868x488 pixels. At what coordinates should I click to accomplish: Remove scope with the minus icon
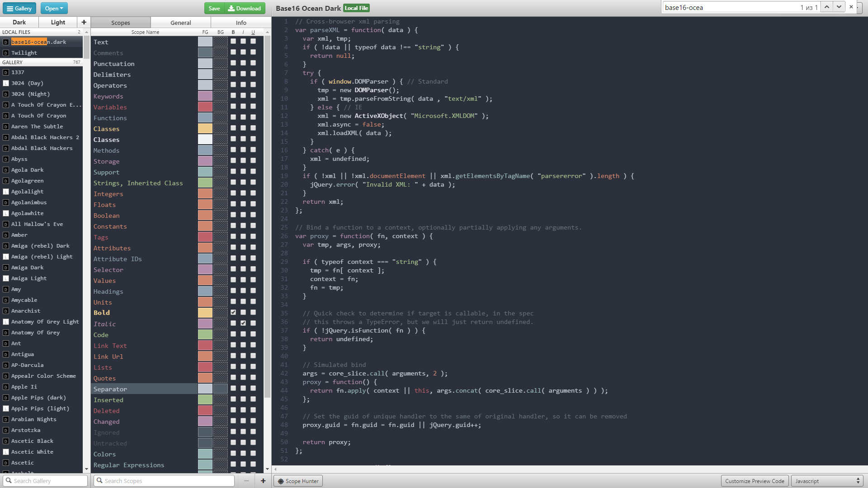(x=246, y=481)
